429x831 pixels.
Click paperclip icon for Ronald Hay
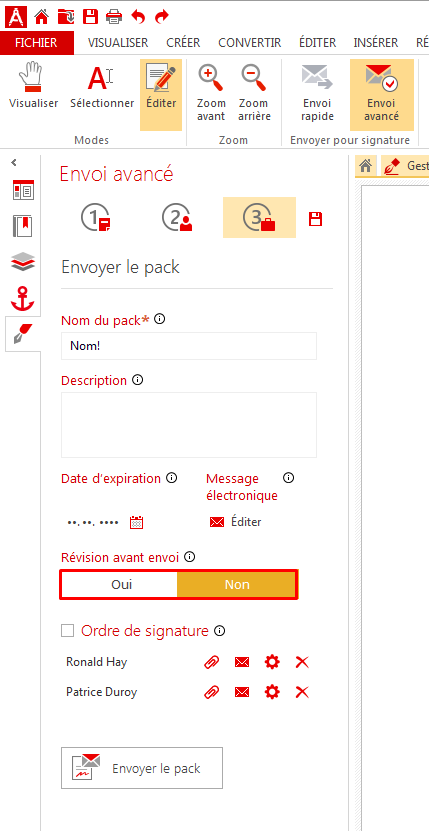(212, 661)
